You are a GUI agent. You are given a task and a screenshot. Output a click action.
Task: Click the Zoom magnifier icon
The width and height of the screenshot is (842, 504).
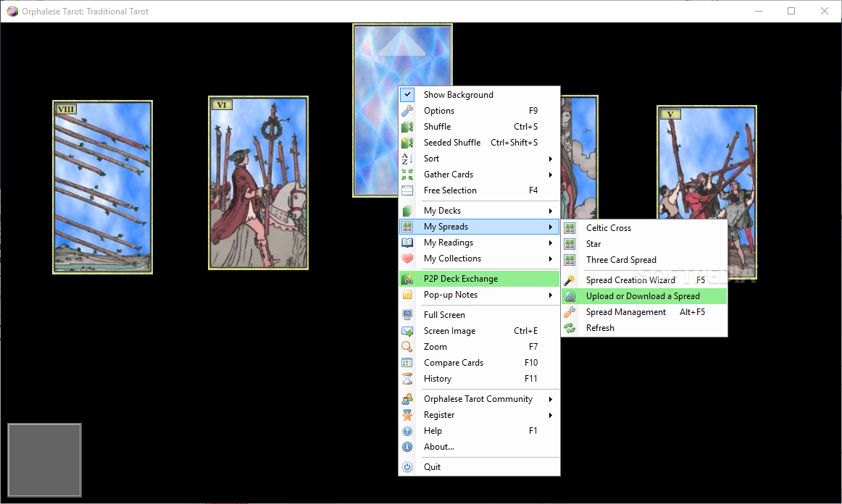click(x=407, y=347)
